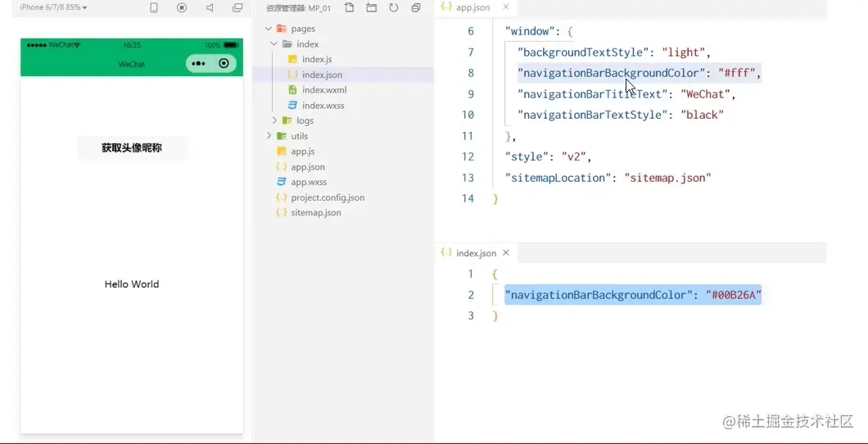Click the new file icon in the explorer
The width and height of the screenshot is (868, 444).
(349, 7)
